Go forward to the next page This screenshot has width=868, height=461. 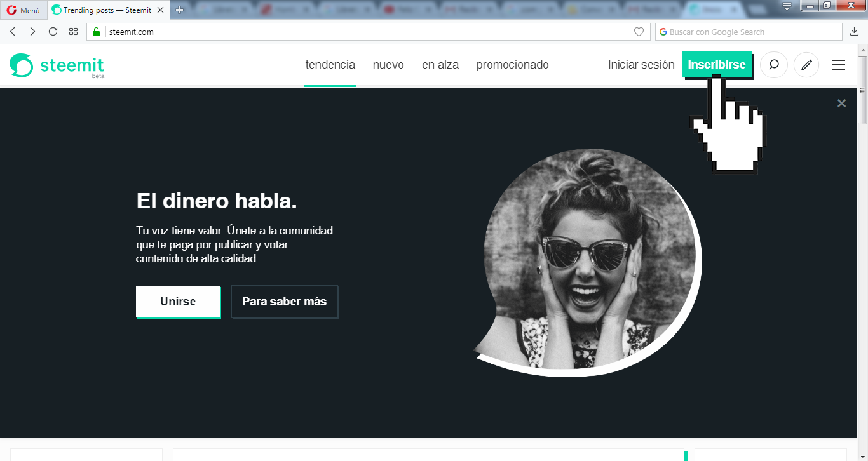coord(32,32)
